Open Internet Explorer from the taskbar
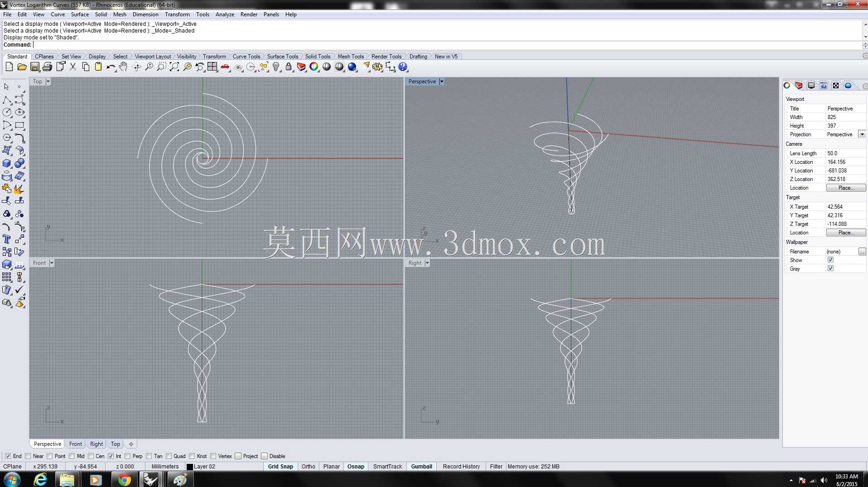Viewport: 868px width, 487px height. [x=40, y=479]
